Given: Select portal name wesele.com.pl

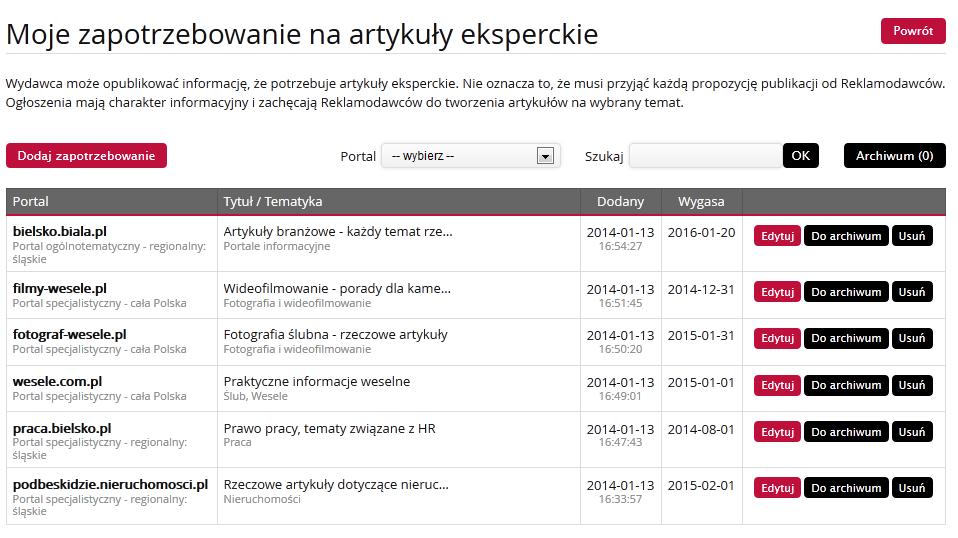Looking at the screenshot, I should (57, 382).
